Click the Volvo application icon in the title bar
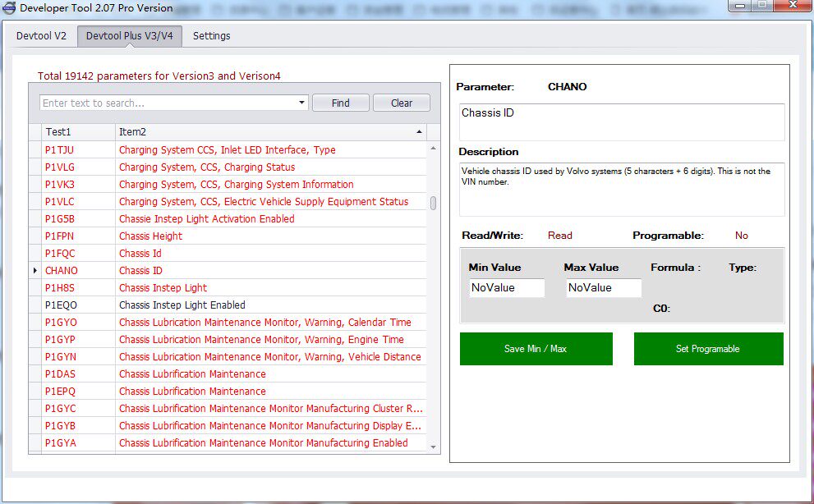The height and width of the screenshot is (504, 814). tap(9, 7)
